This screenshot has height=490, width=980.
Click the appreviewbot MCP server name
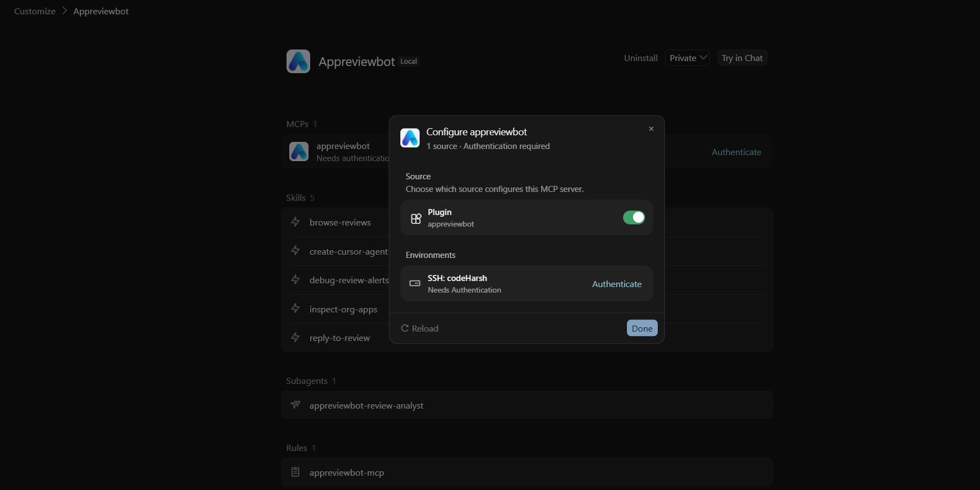pos(343,146)
